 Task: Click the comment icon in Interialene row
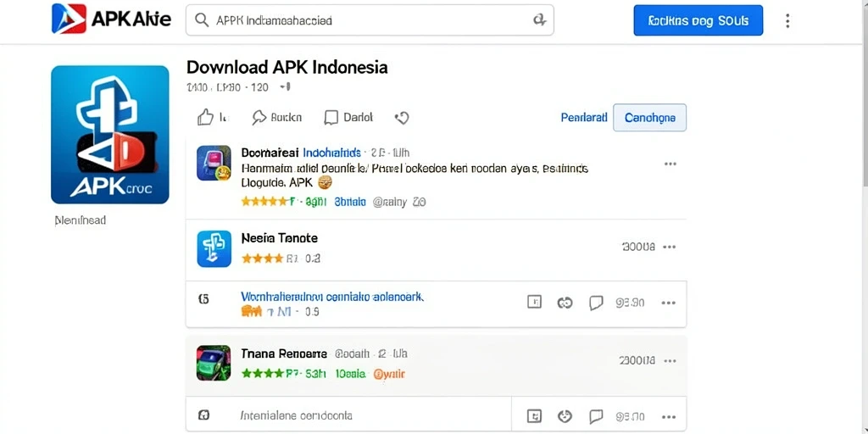596,416
